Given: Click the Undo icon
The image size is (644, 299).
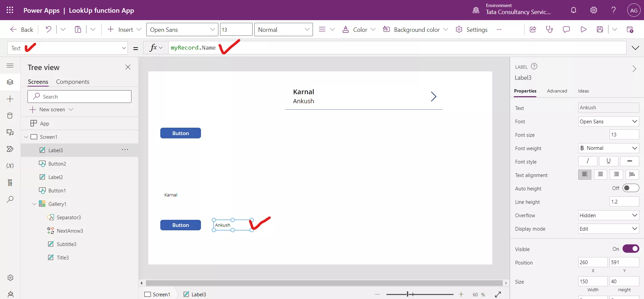Looking at the screenshot, I should 49,29.
